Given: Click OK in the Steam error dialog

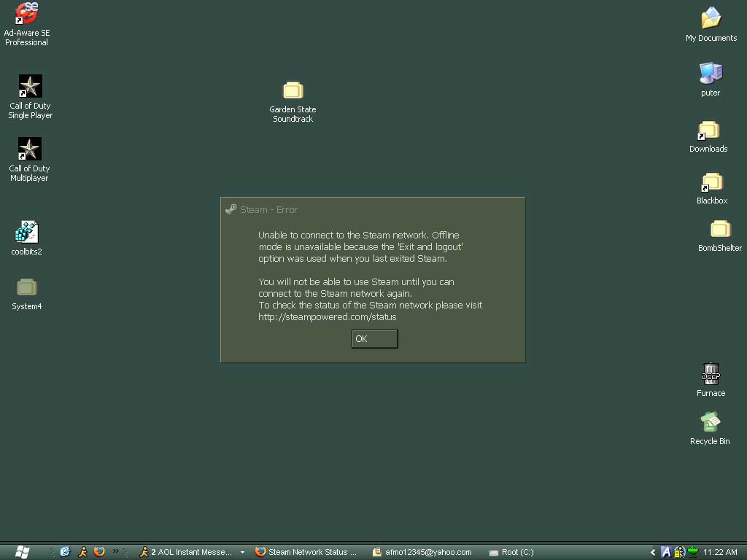Looking at the screenshot, I should [x=374, y=339].
